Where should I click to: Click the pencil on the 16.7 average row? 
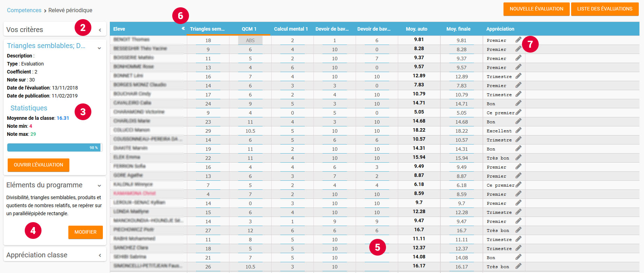click(x=518, y=230)
